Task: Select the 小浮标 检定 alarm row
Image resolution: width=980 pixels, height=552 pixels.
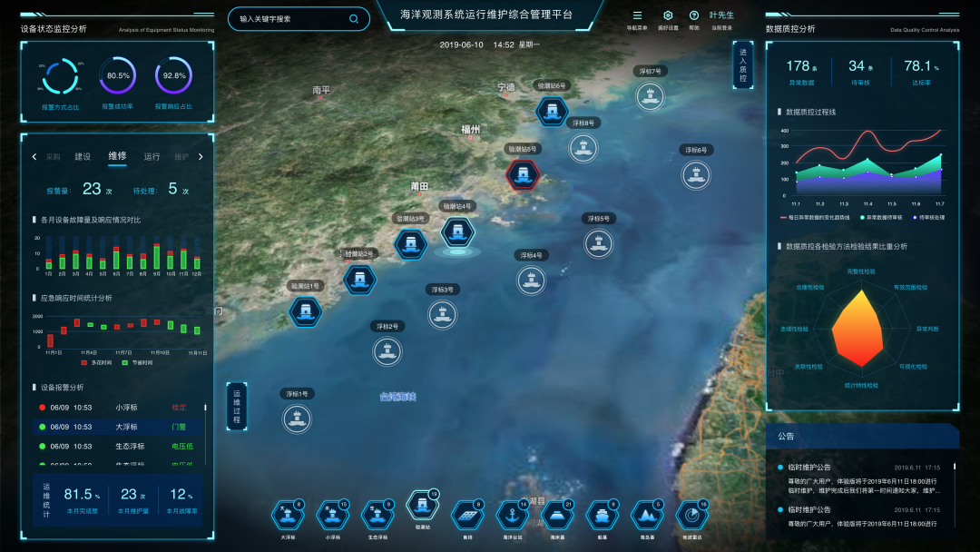Action: [x=117, y=408]
